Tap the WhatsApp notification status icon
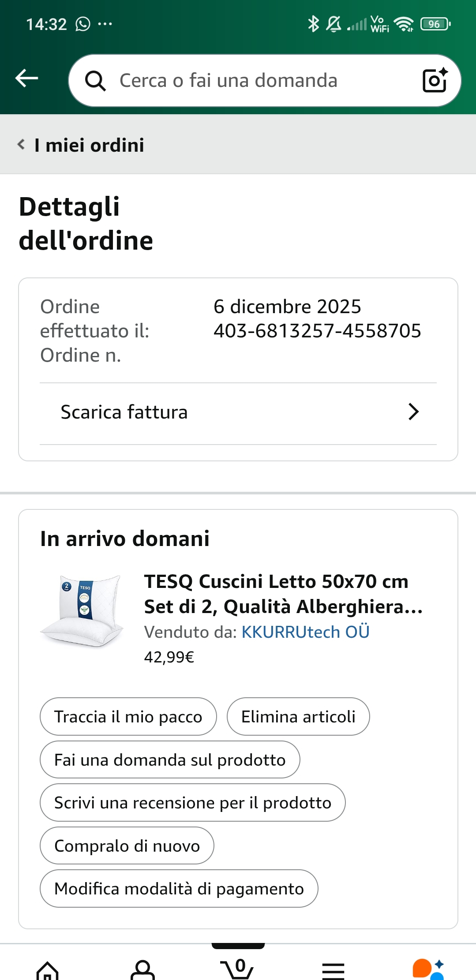Screen dimensions: 476x980 pos(82,24)
